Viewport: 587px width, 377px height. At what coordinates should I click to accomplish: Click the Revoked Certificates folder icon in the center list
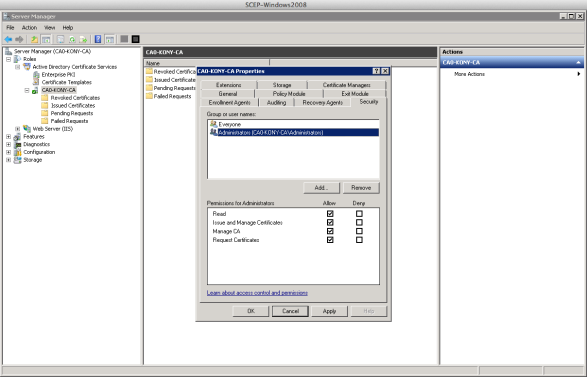tap(149, 72)
